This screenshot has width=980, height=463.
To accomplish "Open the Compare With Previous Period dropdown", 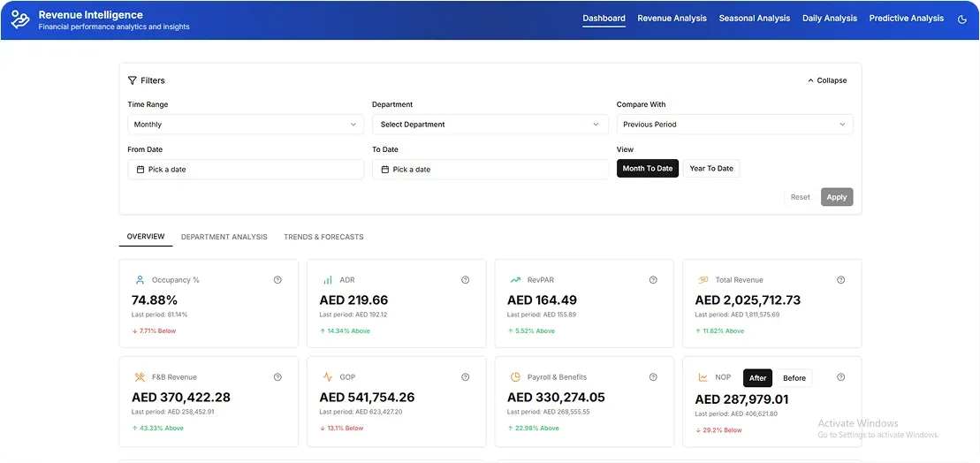I will pyautogui.click(x=734, y=125).
